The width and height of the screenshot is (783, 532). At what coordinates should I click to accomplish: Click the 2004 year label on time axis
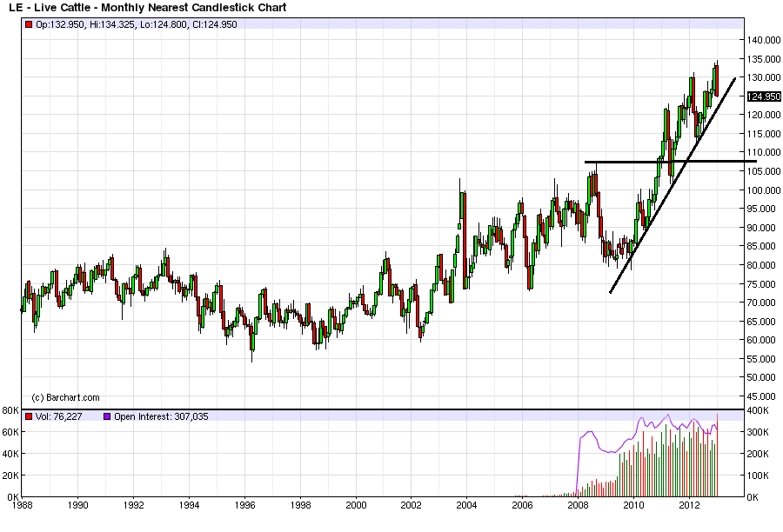[x=467, y=505]
